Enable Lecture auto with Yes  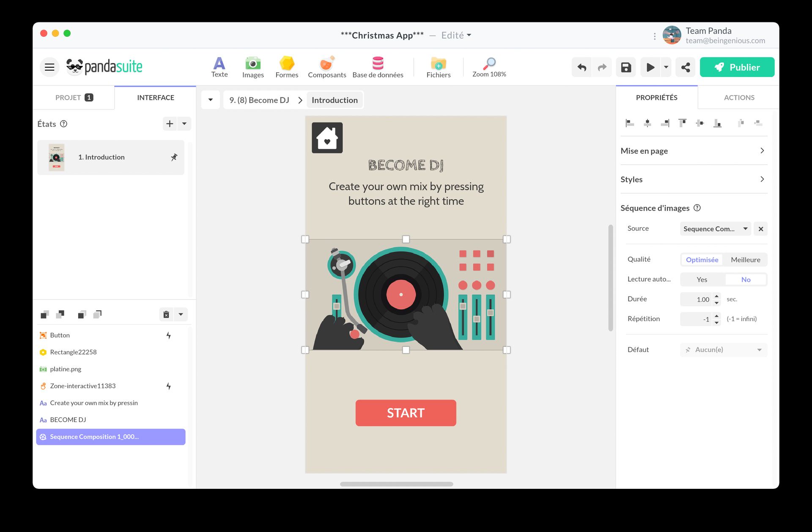tap(702, 279)
